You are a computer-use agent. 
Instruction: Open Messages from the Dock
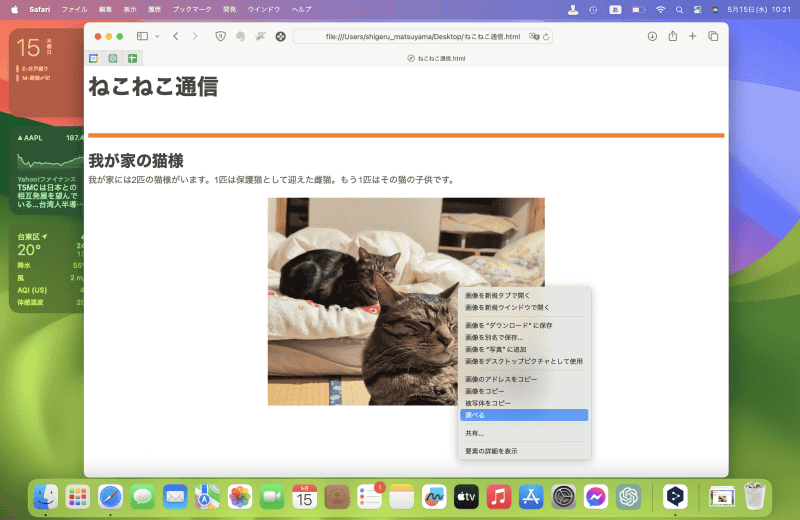142,497
